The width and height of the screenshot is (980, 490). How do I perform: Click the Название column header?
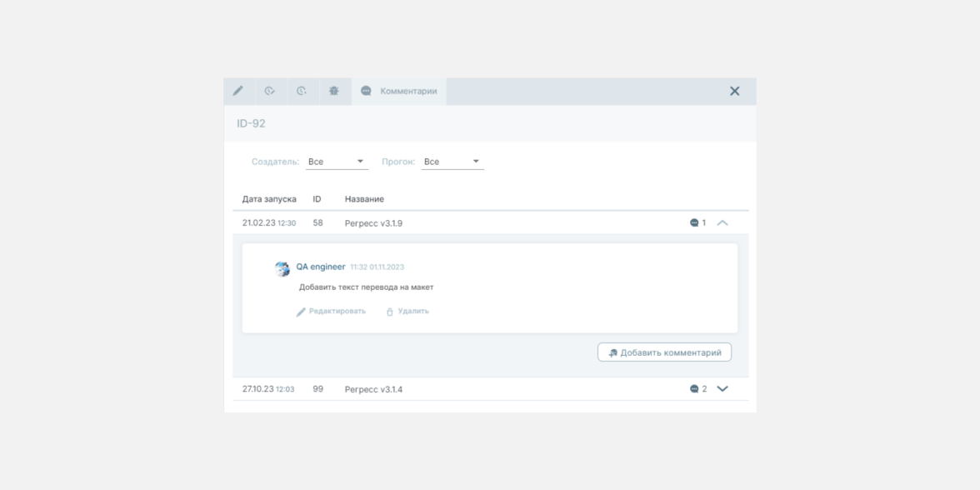(364, 199)
